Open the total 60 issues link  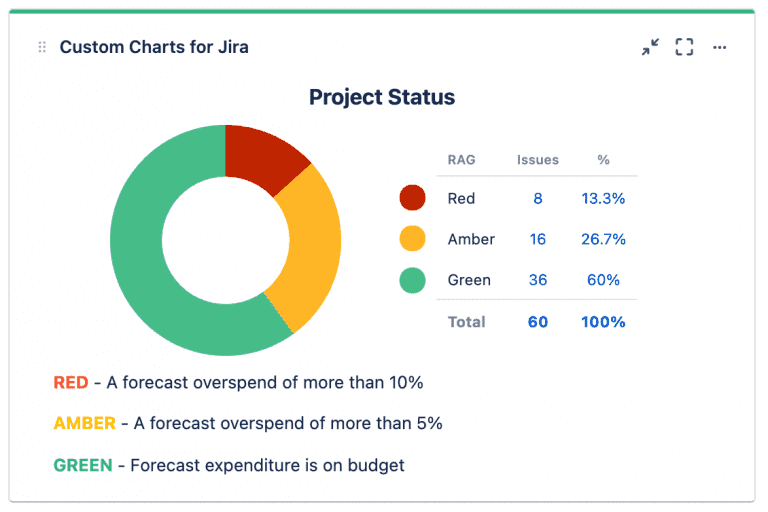tap(538, 322)
